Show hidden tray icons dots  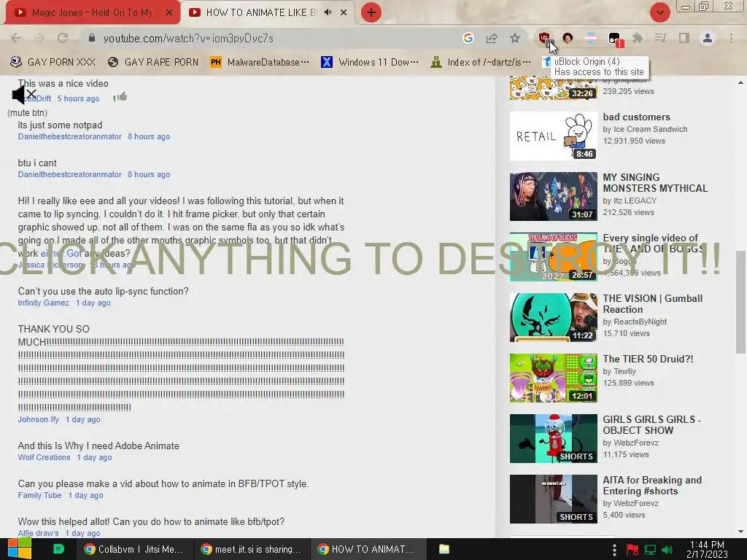614,550
